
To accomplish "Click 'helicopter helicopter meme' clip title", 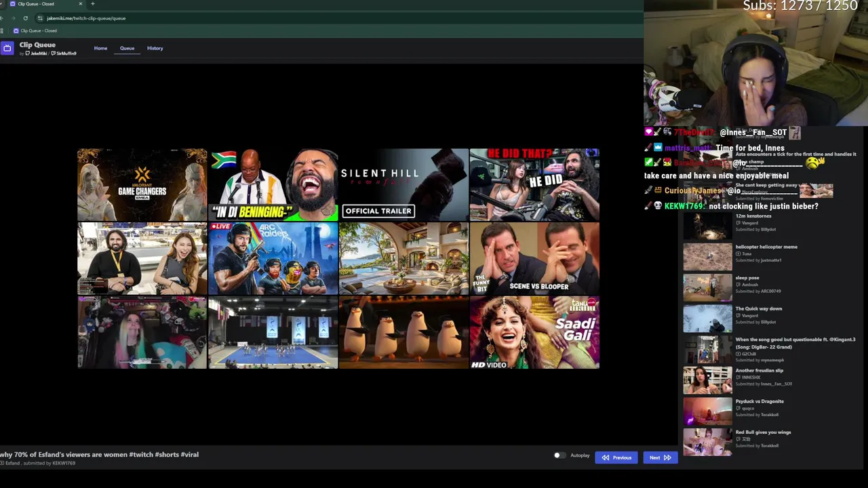I will point(766,247).
